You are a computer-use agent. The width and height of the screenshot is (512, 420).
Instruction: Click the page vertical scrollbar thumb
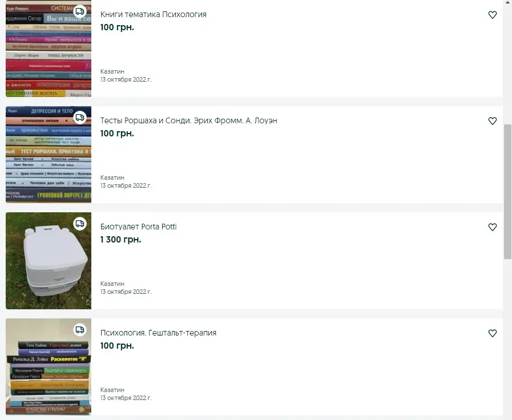(507, 192)
